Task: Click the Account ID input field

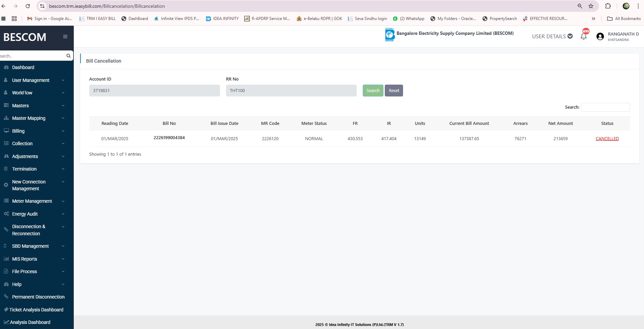Action: click(155, 90)
